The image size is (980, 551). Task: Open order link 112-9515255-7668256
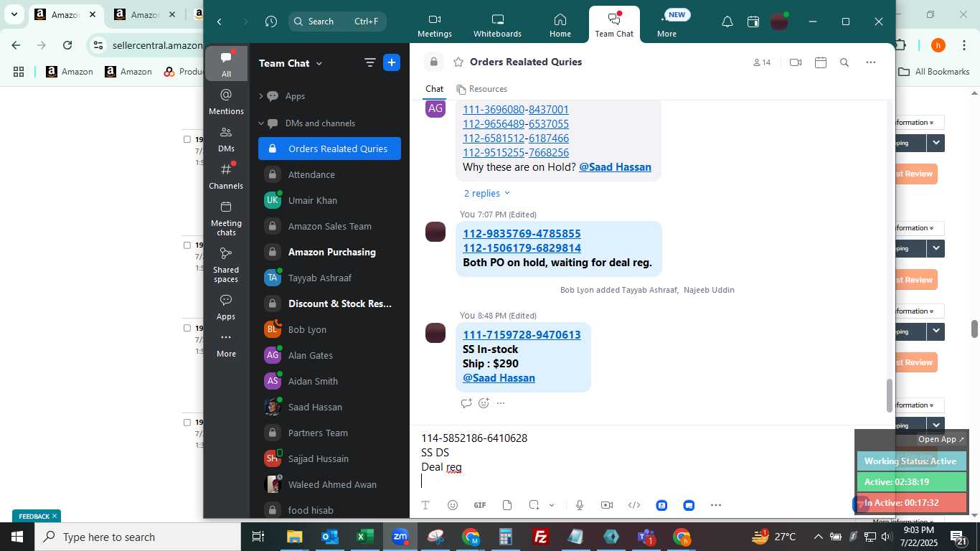(x=516, y=153)
